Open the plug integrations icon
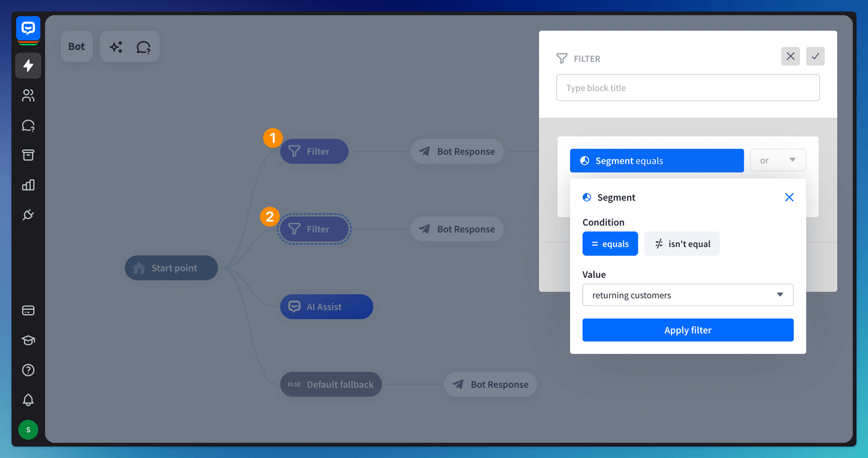This screenshot has height=458, width=868. tap(28, 215)
